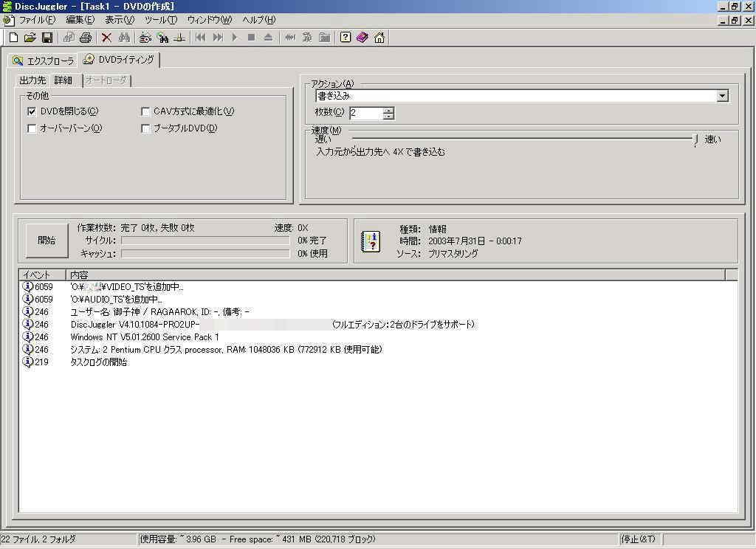
Task: Enable CAV方式に最適化 checkbox
Action: click(145, 112)
